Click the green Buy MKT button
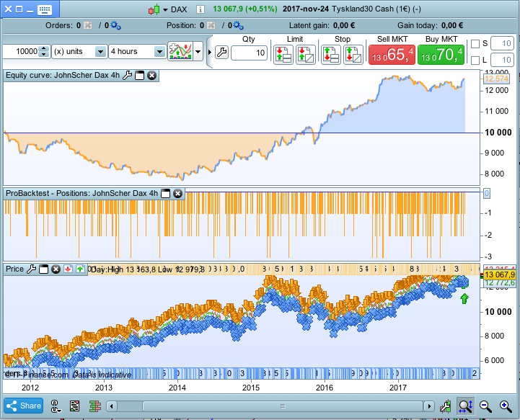 [x=441, y=55]
